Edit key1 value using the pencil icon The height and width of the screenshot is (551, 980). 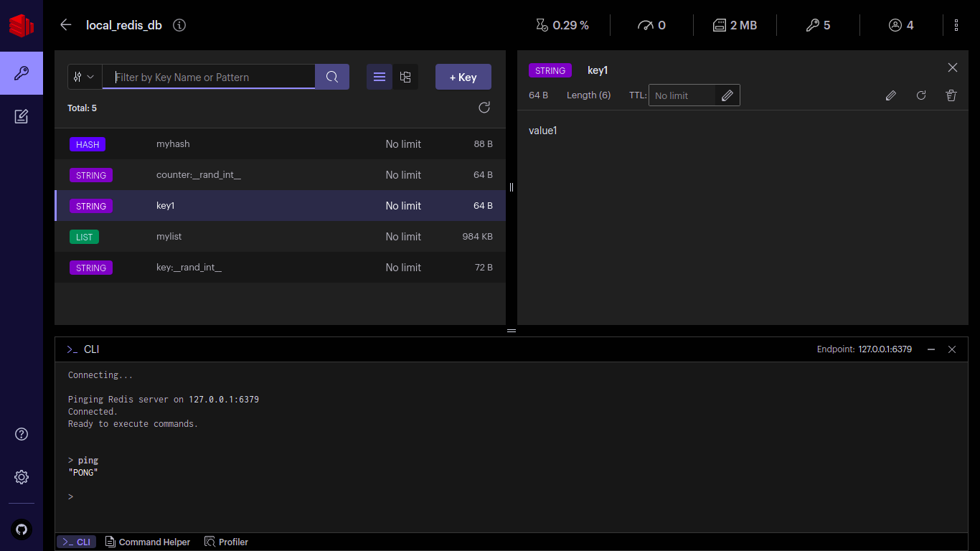[891, 95]
